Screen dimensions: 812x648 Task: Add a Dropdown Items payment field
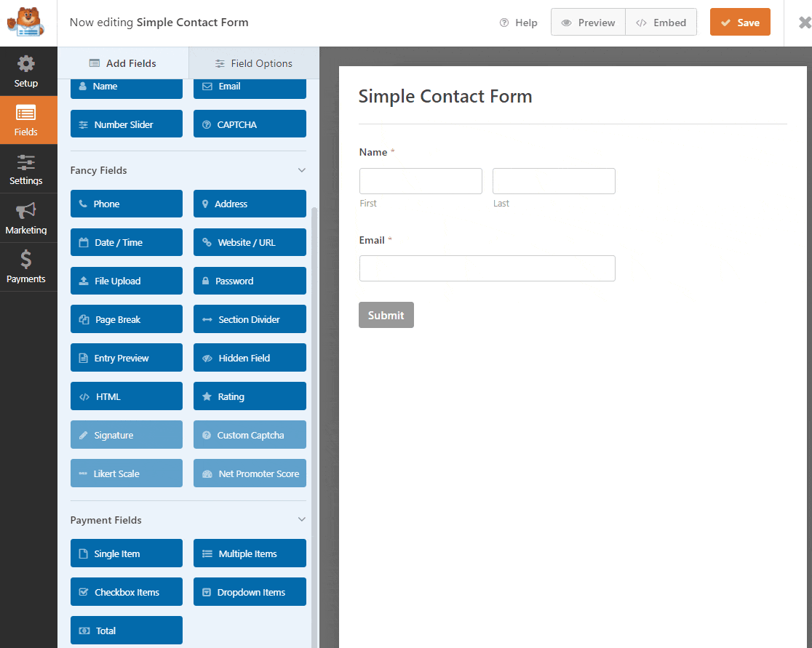tap(250, 592)
